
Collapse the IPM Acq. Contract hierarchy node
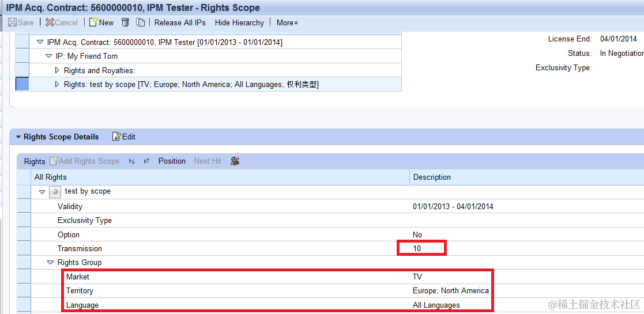(40, 42)
